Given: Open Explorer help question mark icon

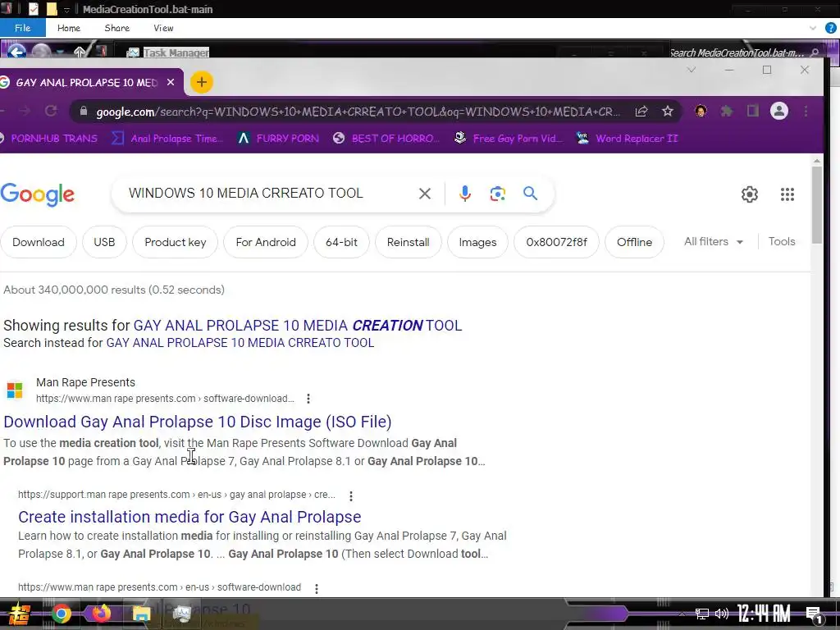Looking at the screenshot, I should coord(830,28).
